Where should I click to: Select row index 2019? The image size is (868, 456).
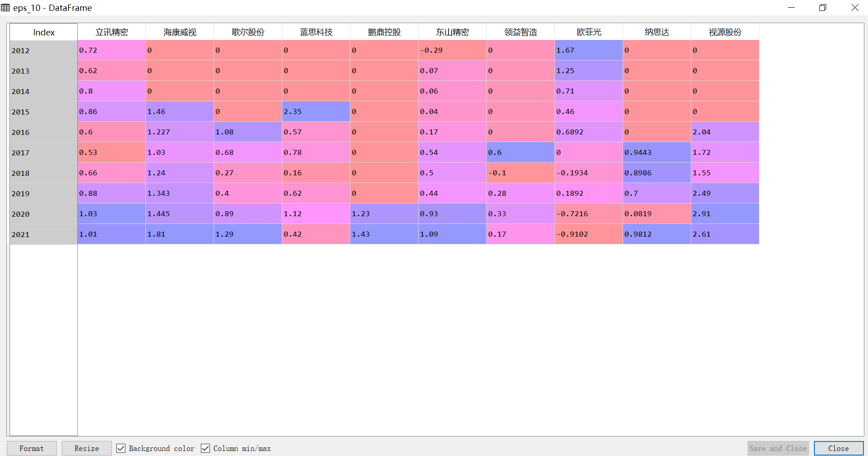44,193
